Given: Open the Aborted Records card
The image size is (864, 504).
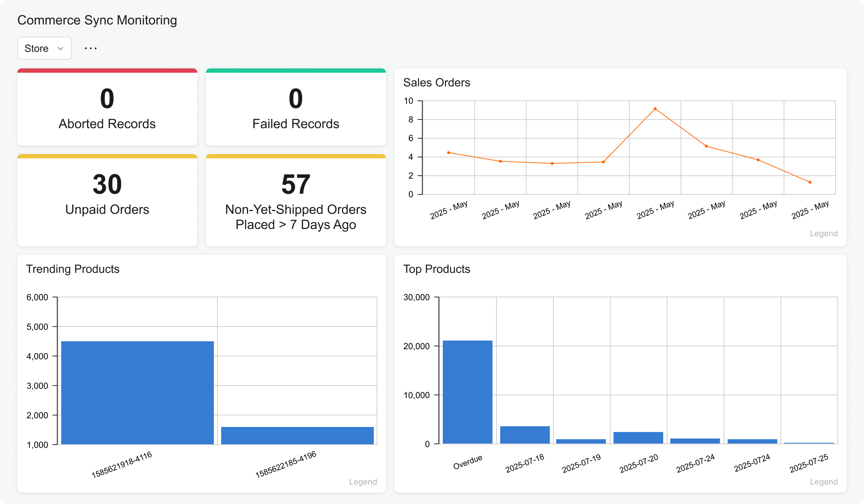Looking at the screenshot, I should [107, 107].
